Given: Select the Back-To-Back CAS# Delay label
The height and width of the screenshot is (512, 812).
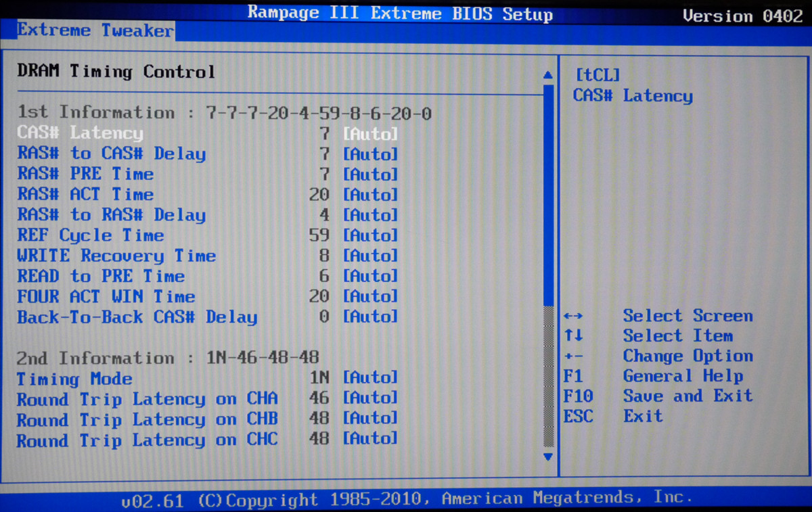Looking at the screenshot, I should [137, 317].
